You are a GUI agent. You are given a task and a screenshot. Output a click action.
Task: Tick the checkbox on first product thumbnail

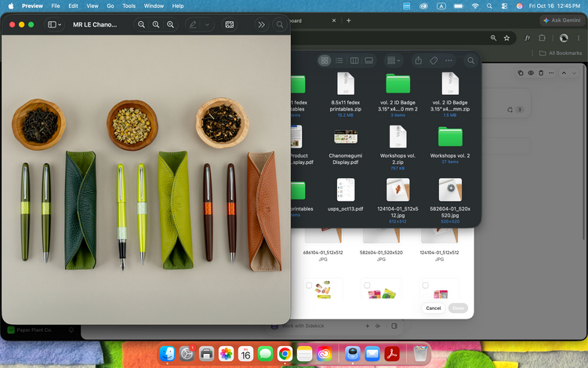click(x=309, y=286)
